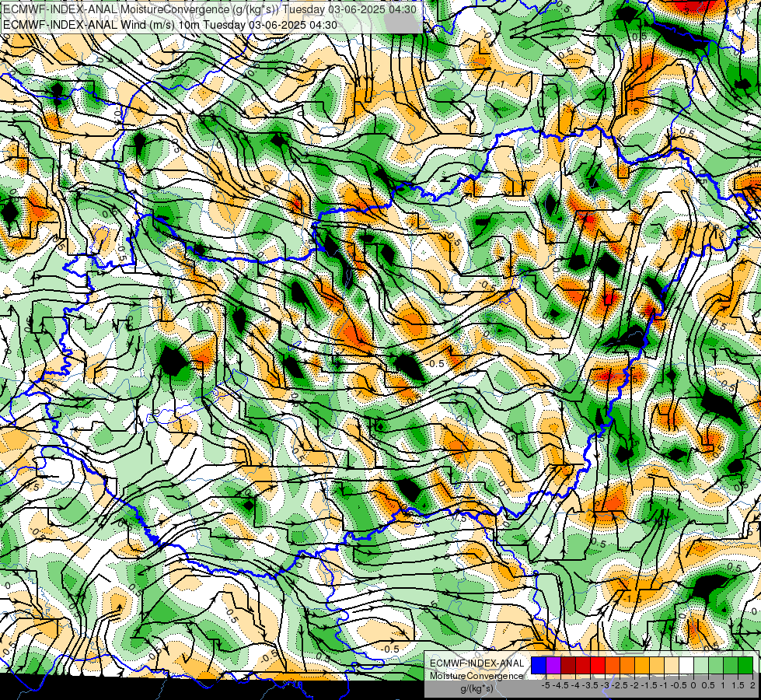
Task: Click the MoistureConvergence title line at top
Action: click(x=210, y=9)
